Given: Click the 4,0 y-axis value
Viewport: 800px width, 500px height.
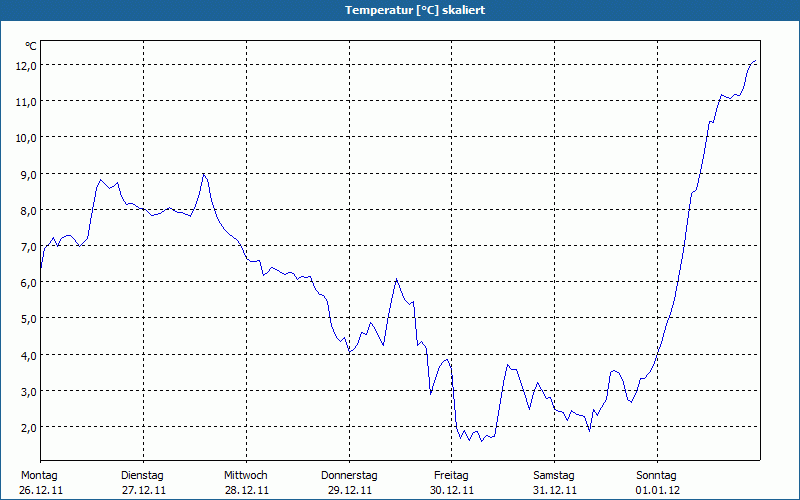Looking at the screenshot, I should tap(29, 355).
